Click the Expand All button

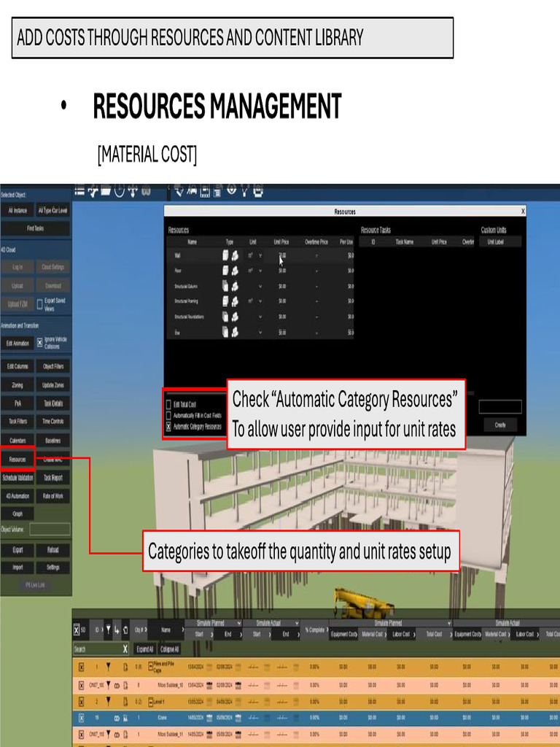[145, 649]
